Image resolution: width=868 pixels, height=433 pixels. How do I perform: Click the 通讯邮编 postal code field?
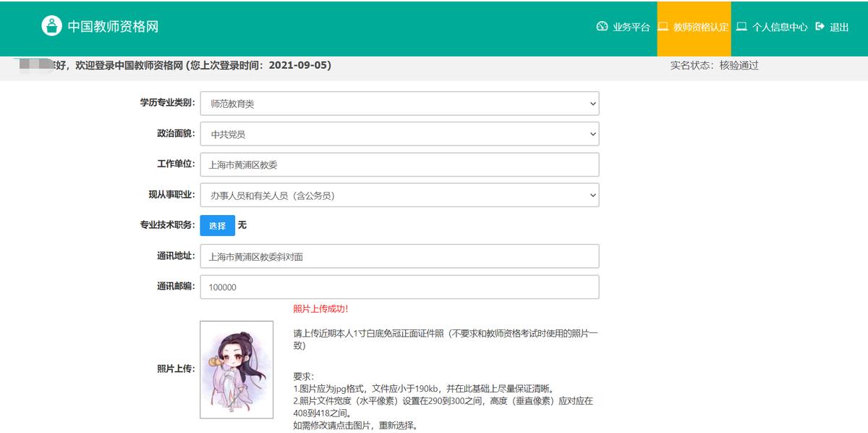pos(400,286)
